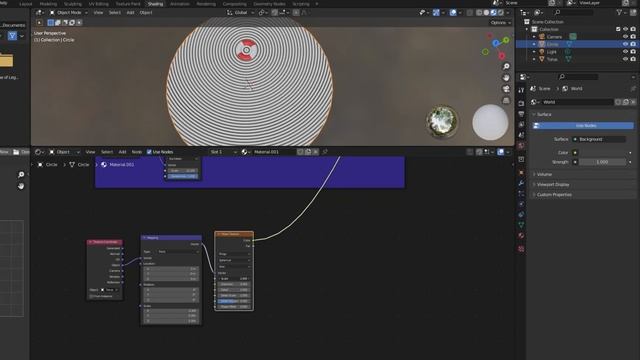Expand the Volume panel
The height and width of the screenshot is (360, 640).
click(x=544, y=174)
